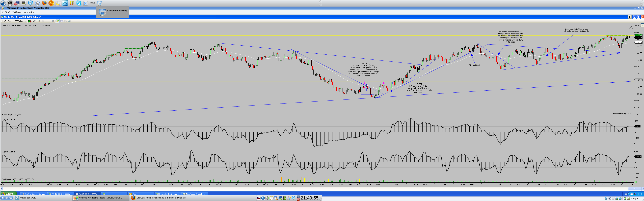Expand the candlestick chart style dropdown

click(32, 21)
